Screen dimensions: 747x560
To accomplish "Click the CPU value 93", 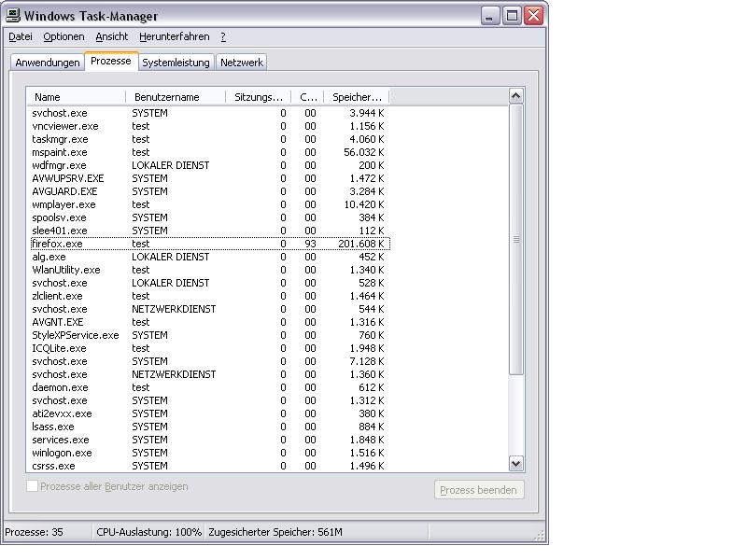I will (x=310, y=244).
